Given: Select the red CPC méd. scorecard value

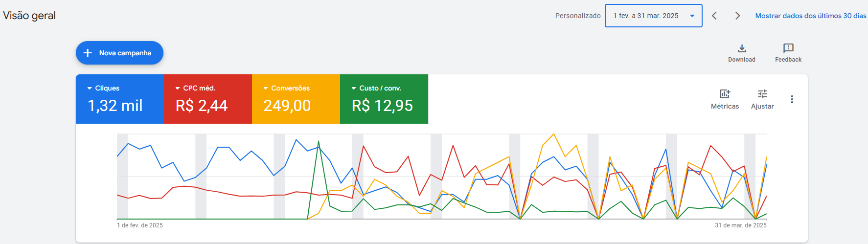Looking at the screenshot, I should pyautogui.click(x=202, y=106).
